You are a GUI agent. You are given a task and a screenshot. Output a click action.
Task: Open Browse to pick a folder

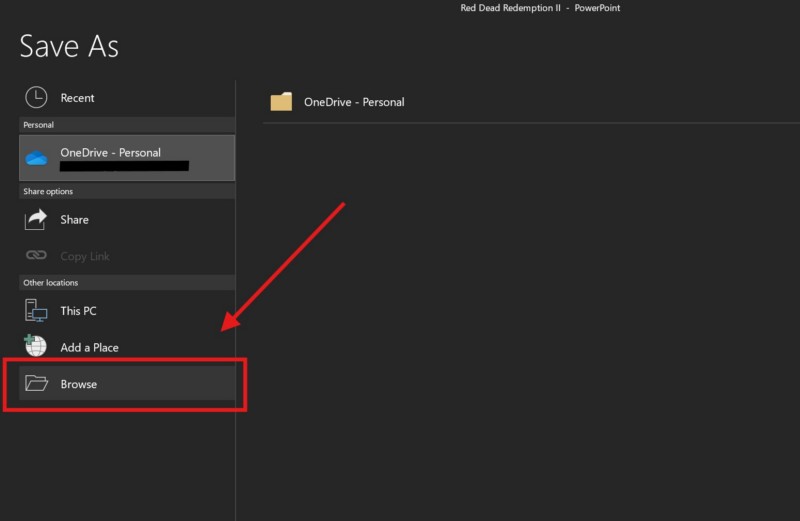tap(79, 384)
